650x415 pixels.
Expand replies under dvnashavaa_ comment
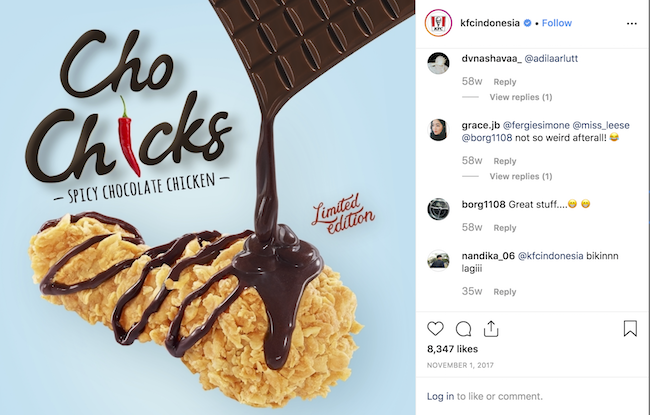tap(521, 97)
